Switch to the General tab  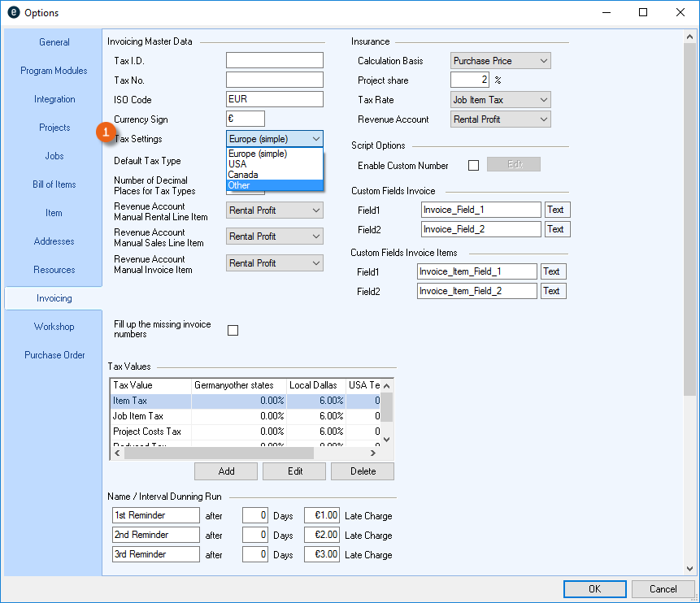[x=54, y=42]
